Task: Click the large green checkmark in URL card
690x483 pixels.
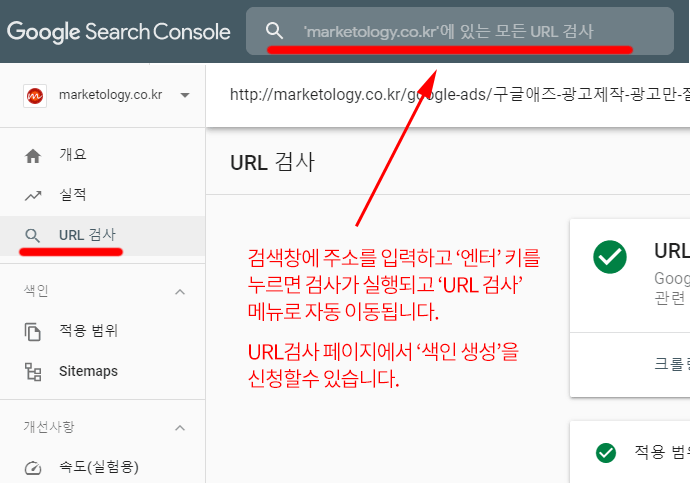Action: click(x=609, y=256)
